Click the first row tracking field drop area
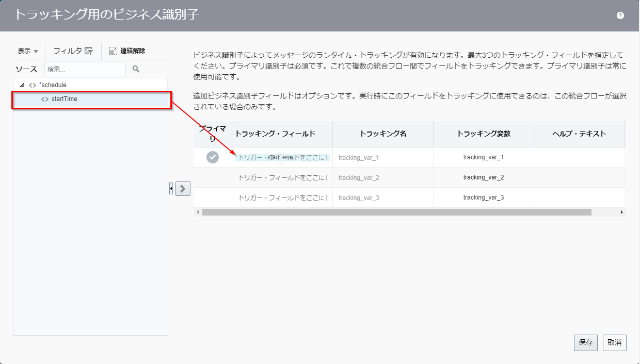640x364 pixels. [282, 157]
